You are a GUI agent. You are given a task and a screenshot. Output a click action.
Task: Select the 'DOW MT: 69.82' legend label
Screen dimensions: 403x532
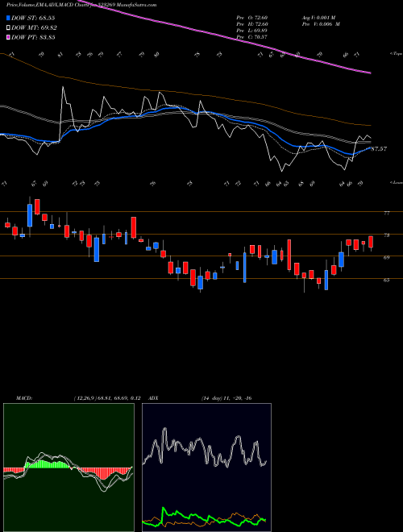pyautogui.click(x=34, y=27)
